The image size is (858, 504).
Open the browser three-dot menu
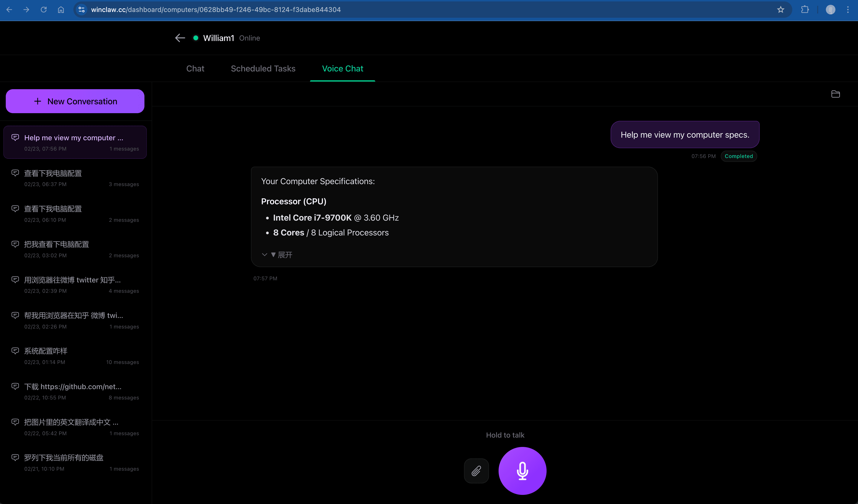coord(848,10)
